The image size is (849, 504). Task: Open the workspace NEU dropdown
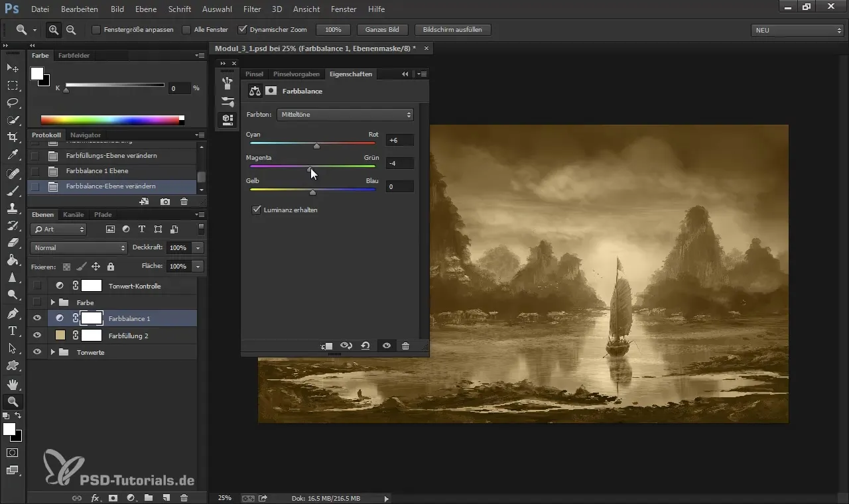798,31
